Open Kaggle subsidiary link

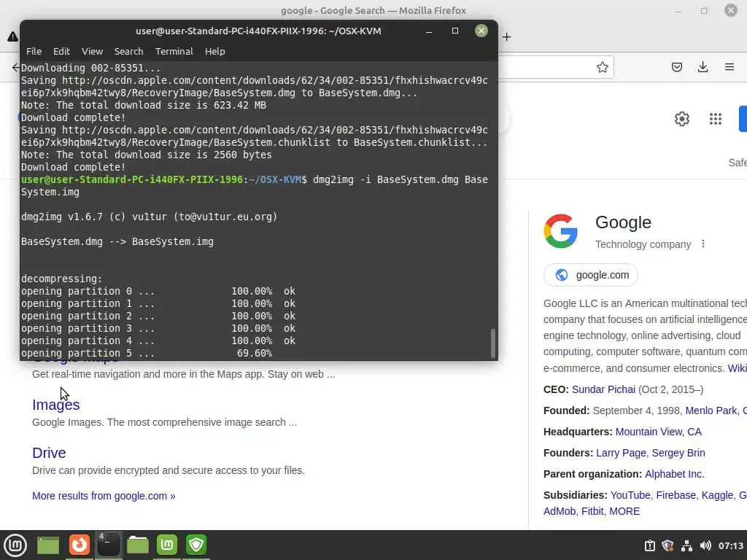click(x=718, y=495)
